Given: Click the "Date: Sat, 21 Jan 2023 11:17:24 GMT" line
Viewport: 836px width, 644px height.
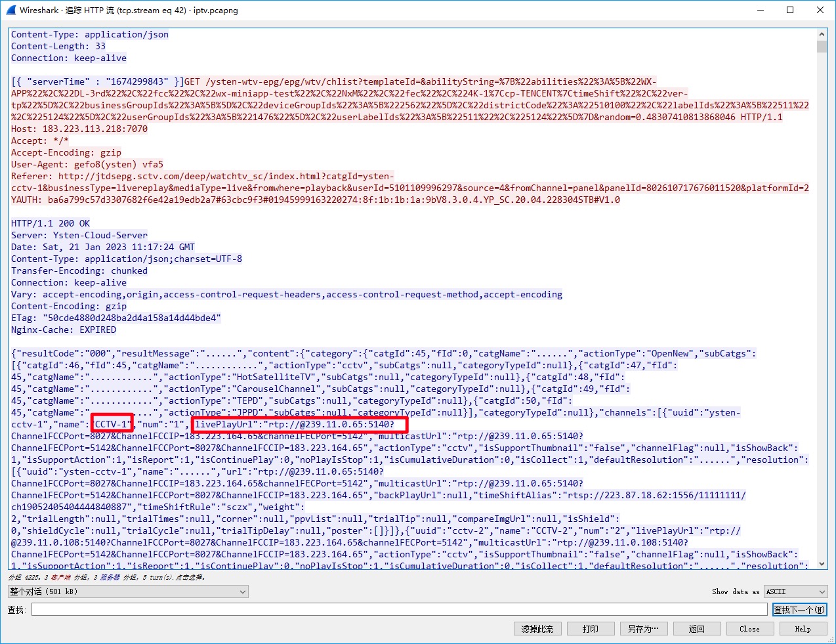Looking at the screenshot, I should point(103,247).
